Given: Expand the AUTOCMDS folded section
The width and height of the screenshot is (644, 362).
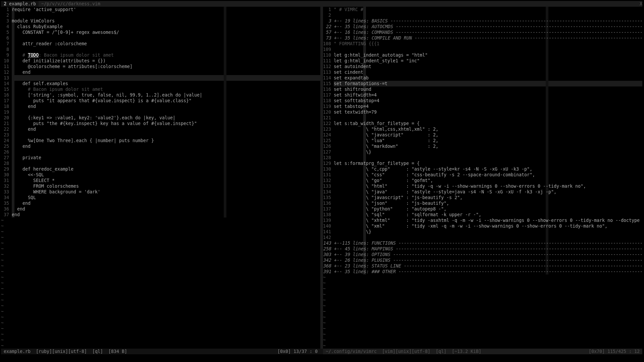Looking at the screenshot, I should 382,26.
